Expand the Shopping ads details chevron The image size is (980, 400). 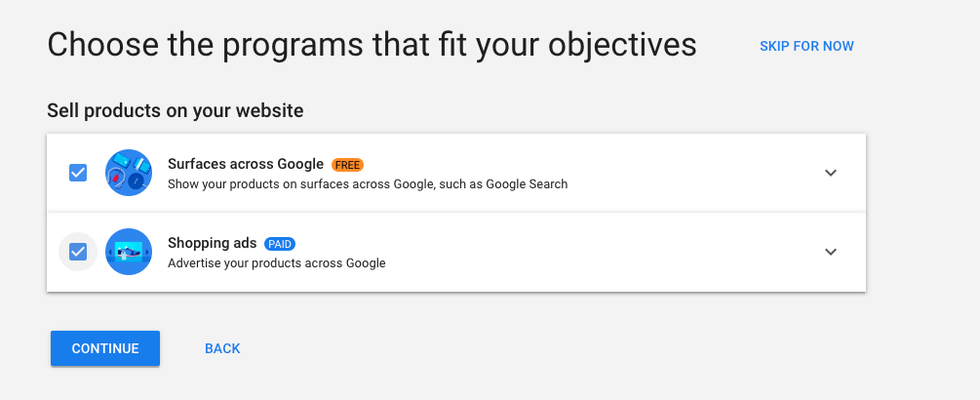tap(831, 252)
